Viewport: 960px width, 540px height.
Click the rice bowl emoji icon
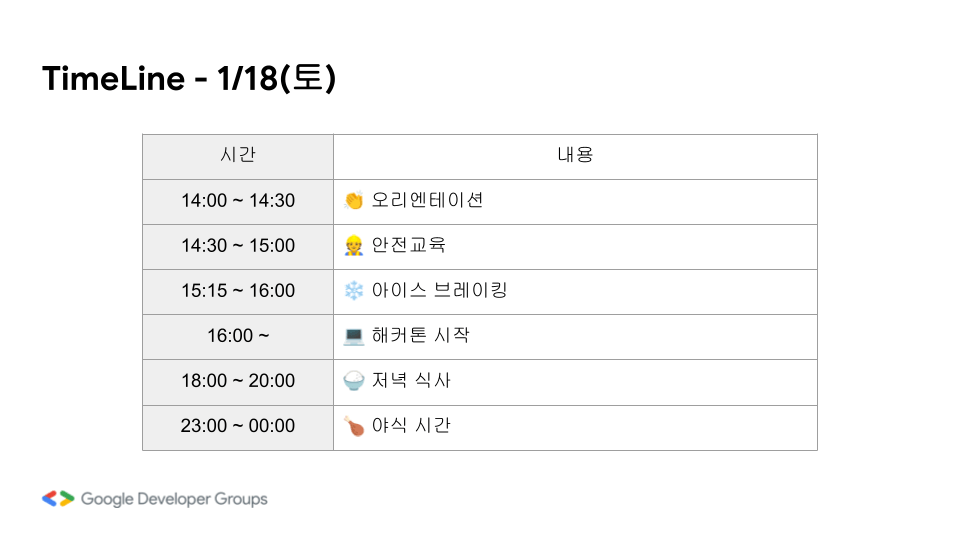point(353,381)
